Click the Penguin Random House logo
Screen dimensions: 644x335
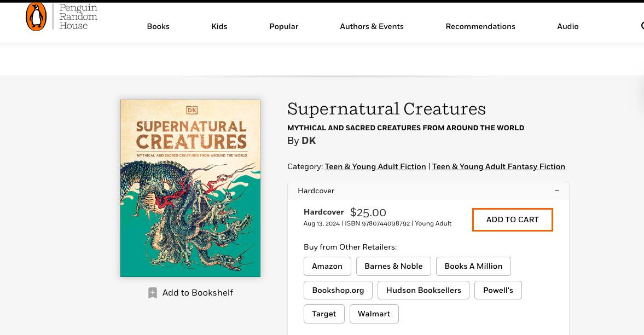pyautogui.click(x=61, y=16)
